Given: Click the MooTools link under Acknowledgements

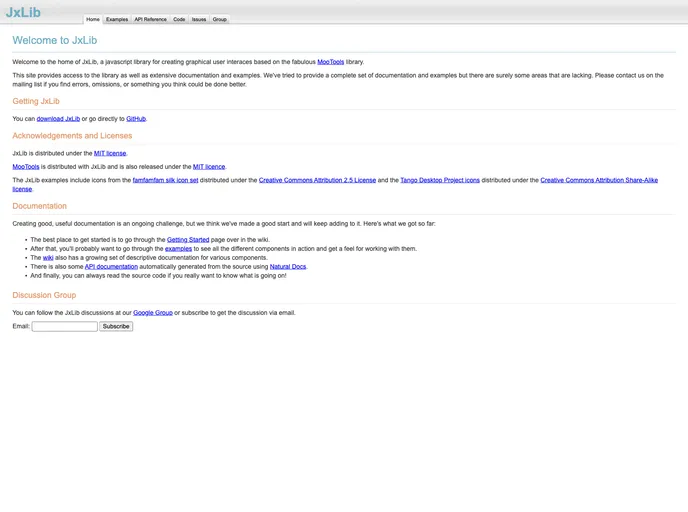Looking at the screenshot, I should [x=26, y=167].
